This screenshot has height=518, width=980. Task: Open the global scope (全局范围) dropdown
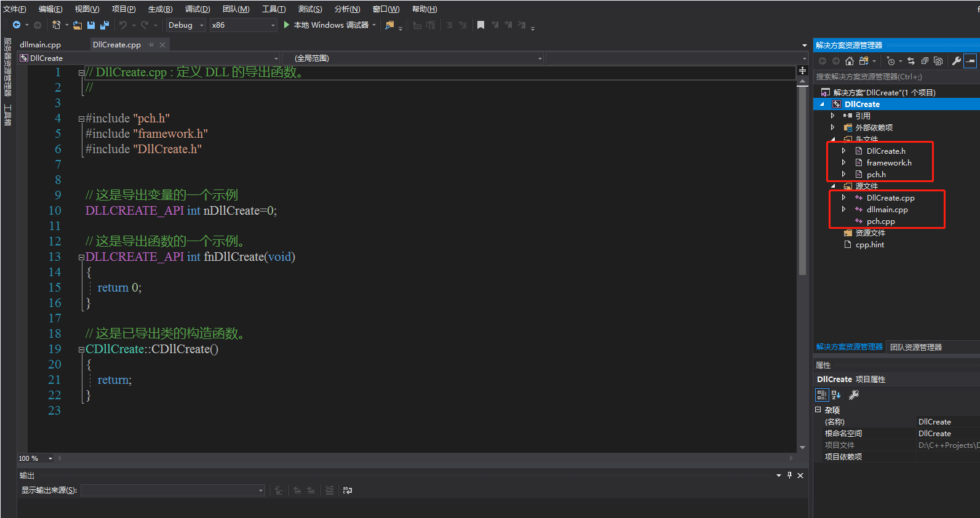point(413,58)
